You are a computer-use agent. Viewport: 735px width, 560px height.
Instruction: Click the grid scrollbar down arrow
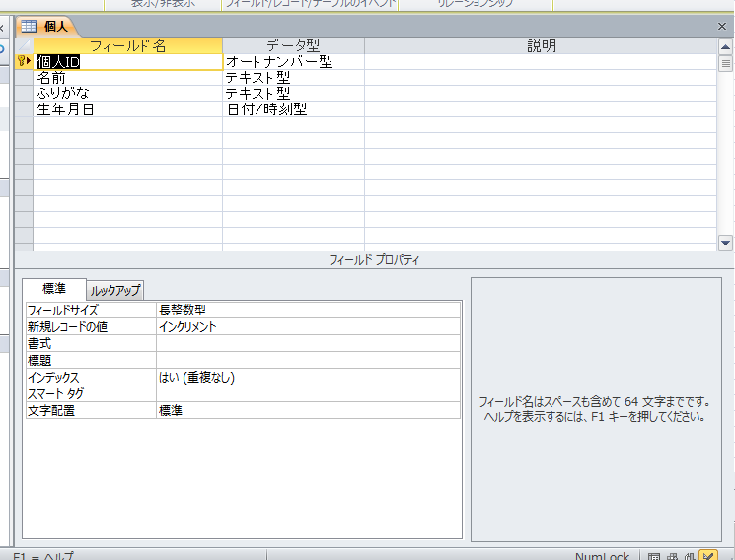coord(725,243)
